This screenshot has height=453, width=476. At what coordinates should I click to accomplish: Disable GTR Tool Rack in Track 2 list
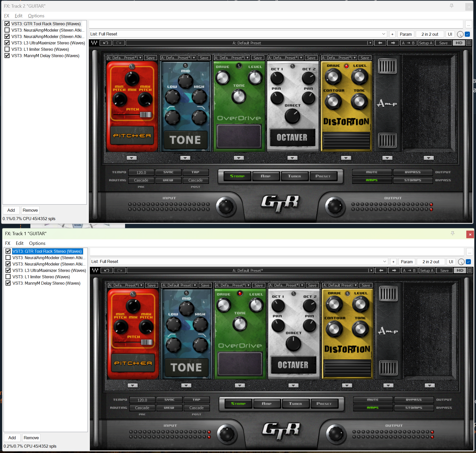(x=7, y=24)
